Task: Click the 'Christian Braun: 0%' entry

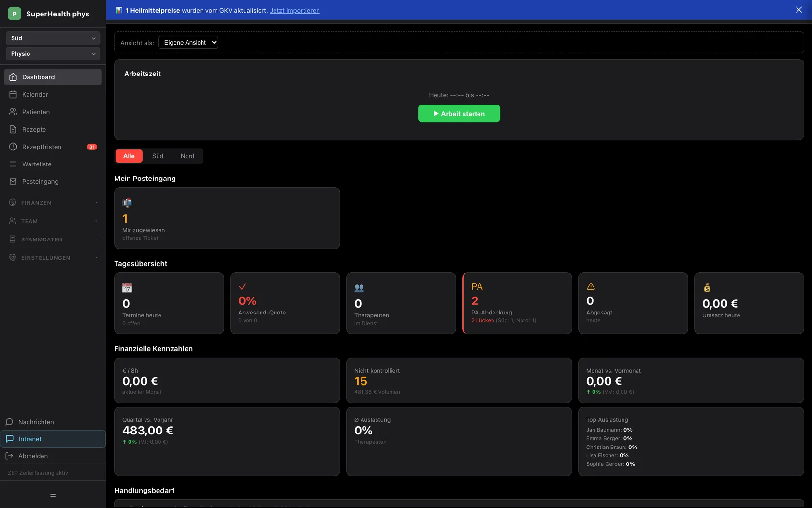Action: click(612, 447)
